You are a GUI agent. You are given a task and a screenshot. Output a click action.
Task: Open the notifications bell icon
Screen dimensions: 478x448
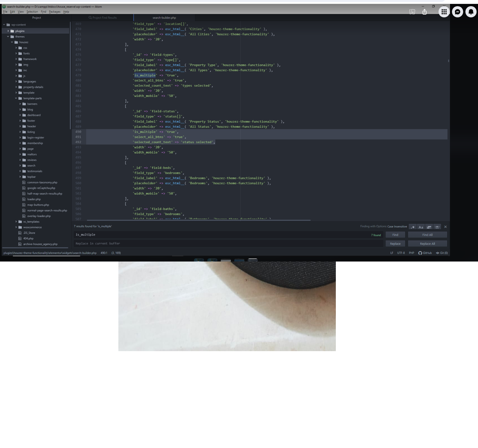pyautogui.click(x=471, y=12)
